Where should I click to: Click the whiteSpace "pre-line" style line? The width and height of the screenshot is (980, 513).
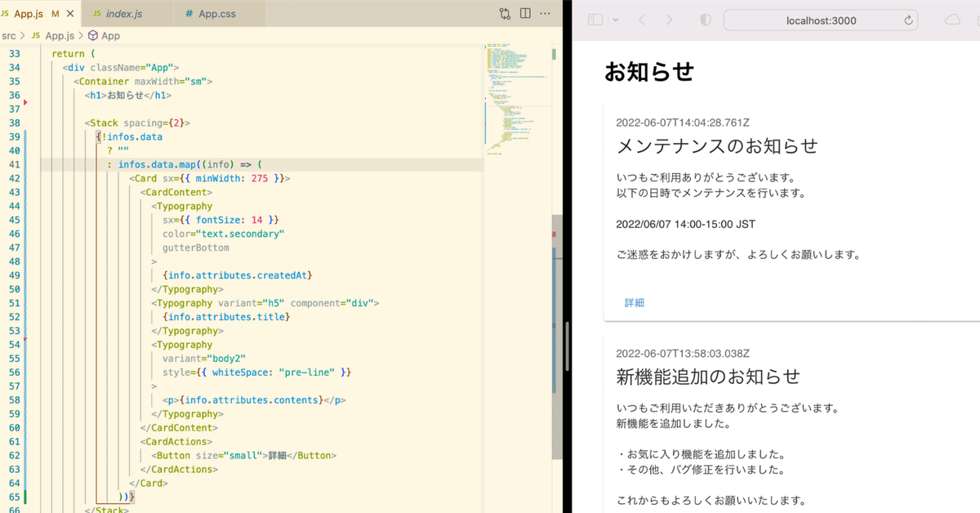click(257, 372)
